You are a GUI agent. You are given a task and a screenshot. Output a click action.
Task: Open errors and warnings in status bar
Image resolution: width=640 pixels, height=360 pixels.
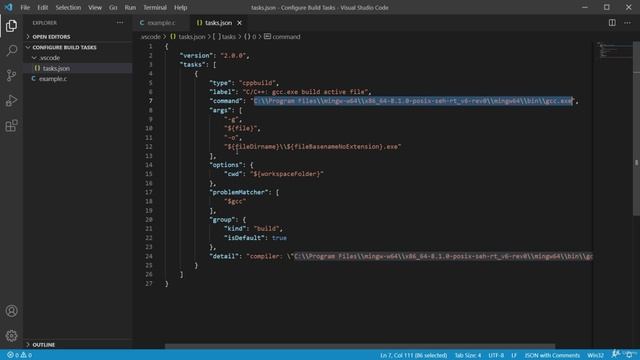(19, 355)
